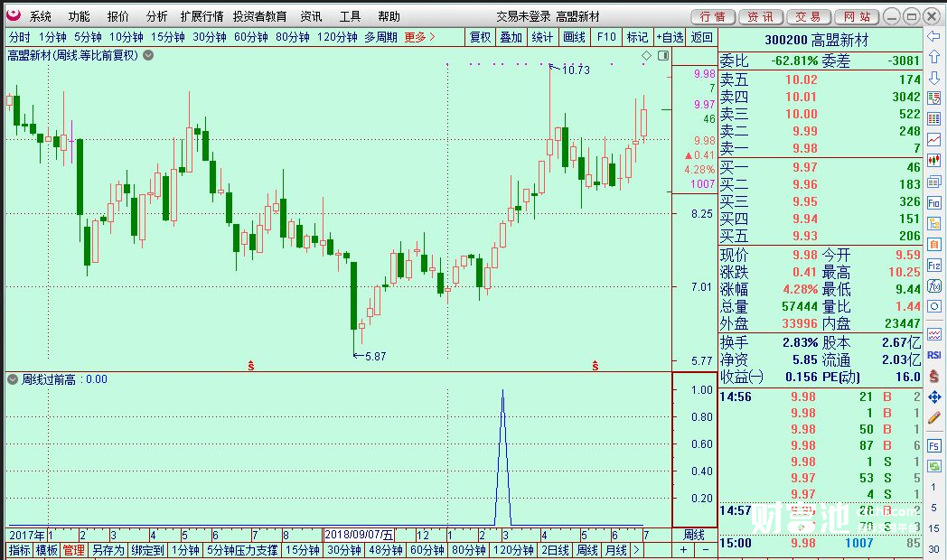Click the F12 sidebar icon
Viewport: 947px width, 560px height.
pos(934,265)
